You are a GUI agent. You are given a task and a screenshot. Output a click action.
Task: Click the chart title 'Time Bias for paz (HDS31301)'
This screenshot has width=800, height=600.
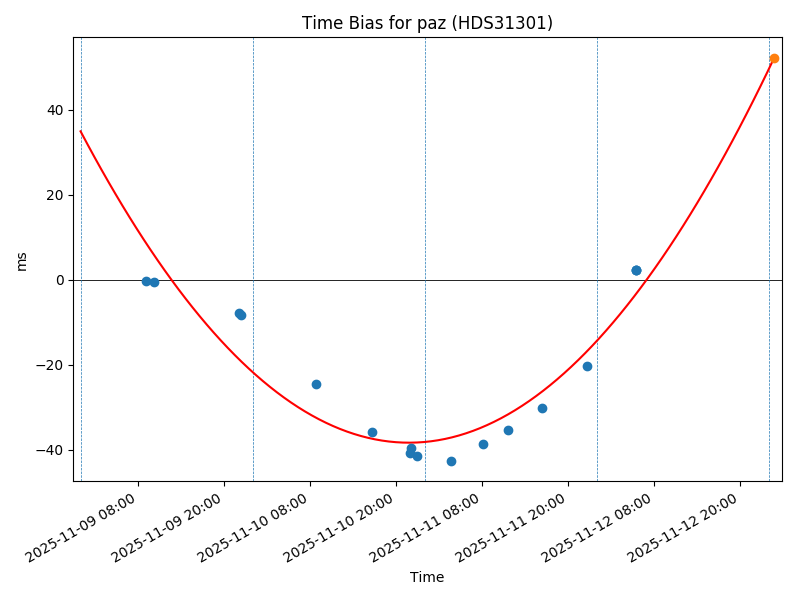point(427,23)
